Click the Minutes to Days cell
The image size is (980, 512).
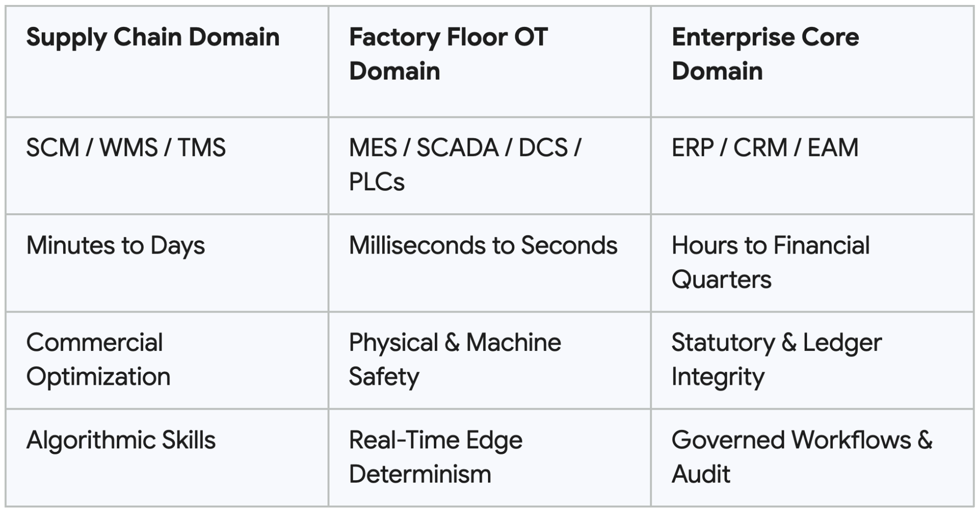click(x=167, y=263)
